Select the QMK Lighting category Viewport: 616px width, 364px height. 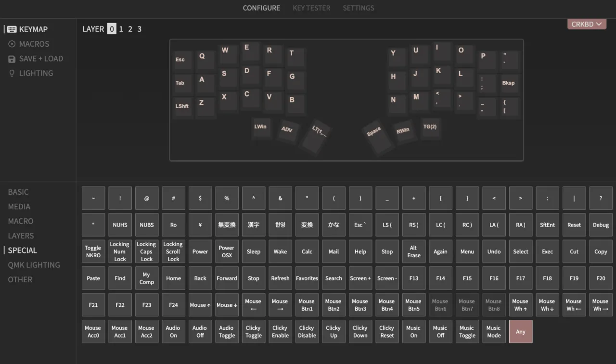point(33,264)
